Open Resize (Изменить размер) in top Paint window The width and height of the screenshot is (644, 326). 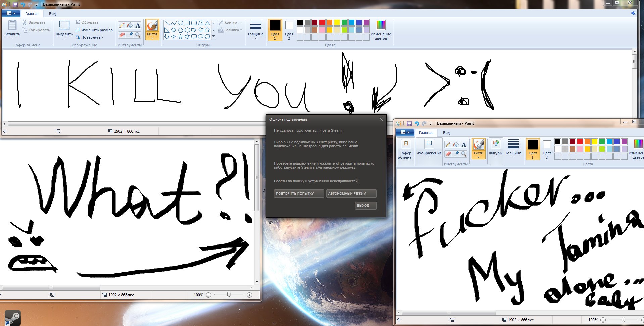[94, 30]
